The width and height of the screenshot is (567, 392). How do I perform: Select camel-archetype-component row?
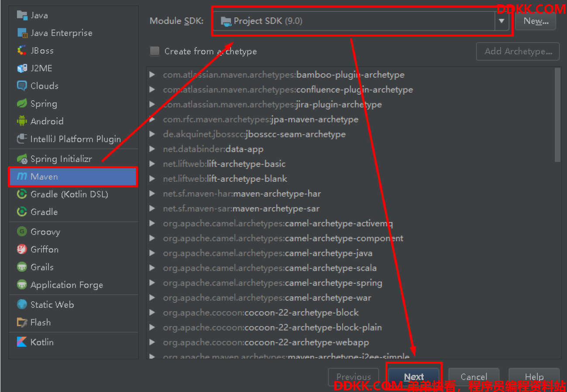(x=351, y=238)
